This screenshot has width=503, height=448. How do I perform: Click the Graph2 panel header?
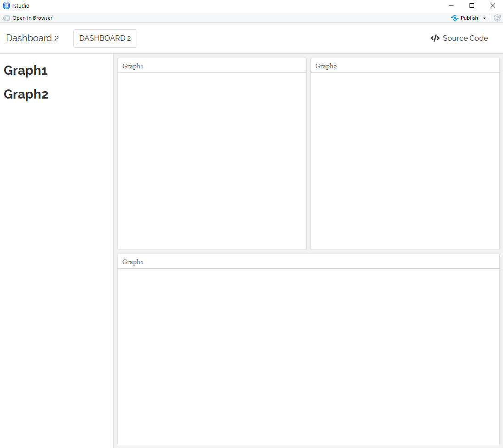(x=326, y=66)
